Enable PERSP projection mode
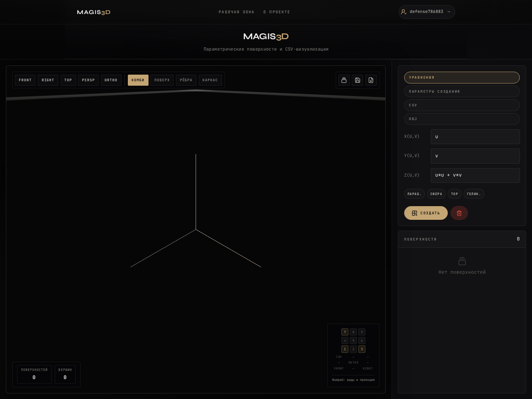 [x=88, y=80]
